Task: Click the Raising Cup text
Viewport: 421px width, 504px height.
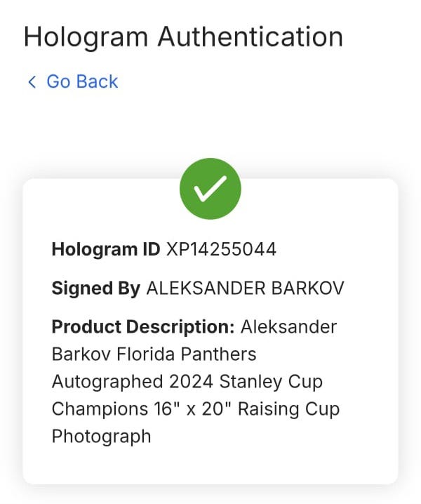Action: [288, 409]
